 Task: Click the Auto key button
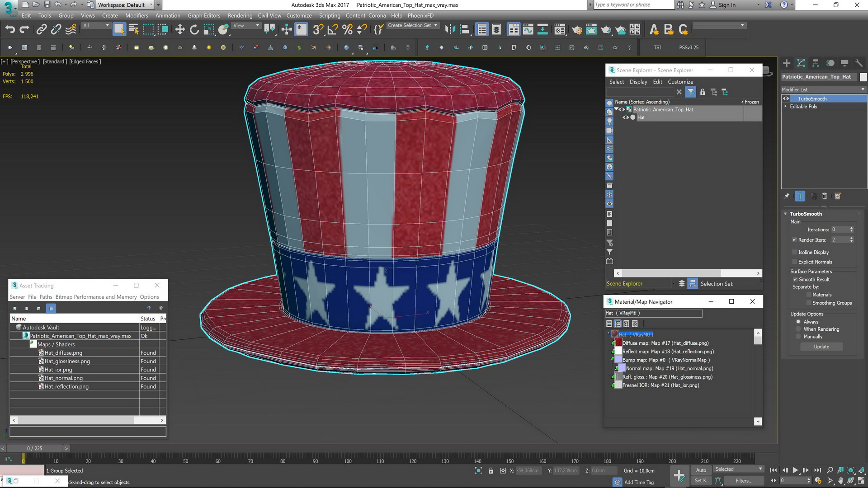701,470
